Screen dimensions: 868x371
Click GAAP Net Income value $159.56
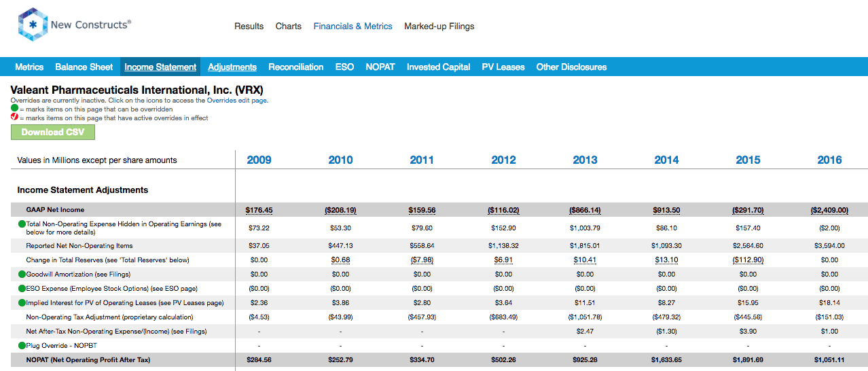422,210
